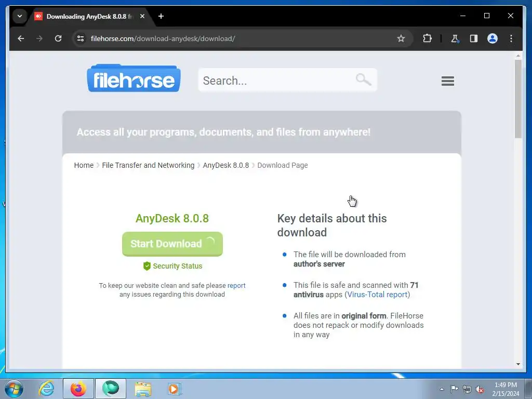Show hidden system tray icons
Image resolution: width=532 pixels, height=399 pixels.
pos(442,389)
